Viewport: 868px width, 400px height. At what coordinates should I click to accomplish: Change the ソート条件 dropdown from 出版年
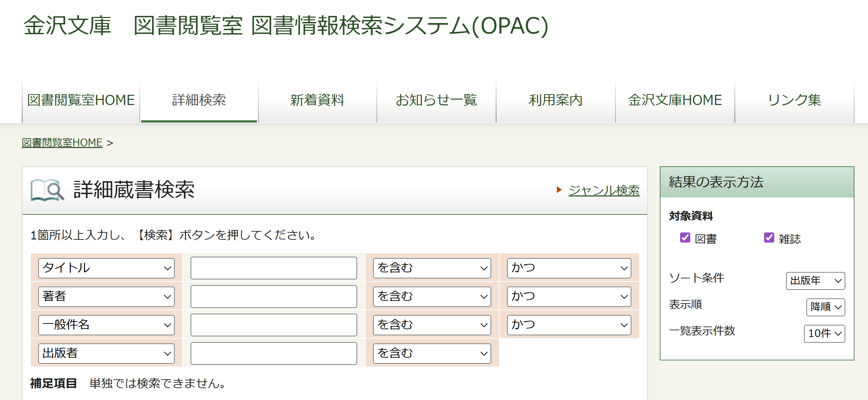815,281
